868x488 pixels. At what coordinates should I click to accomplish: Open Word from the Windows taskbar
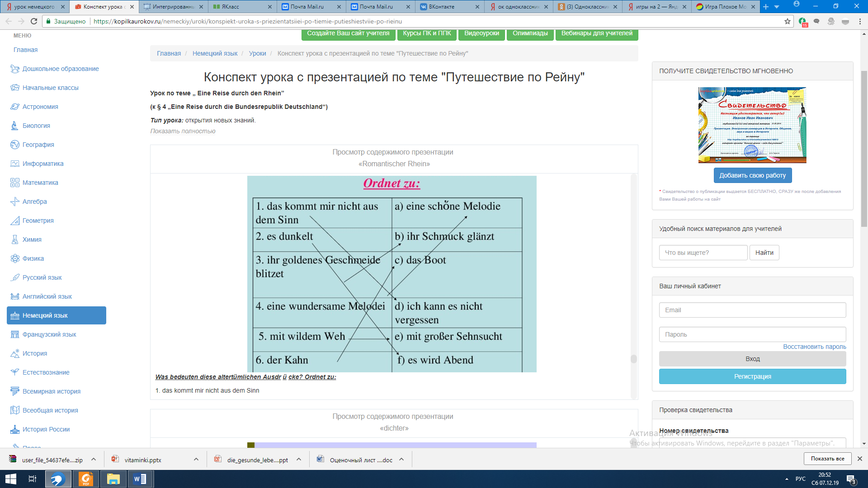tap(140, 479)
